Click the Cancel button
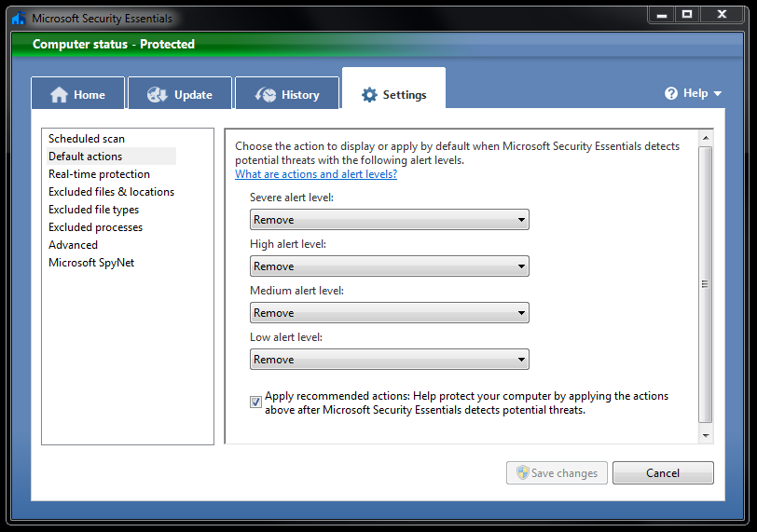 [x=663, y=472]
